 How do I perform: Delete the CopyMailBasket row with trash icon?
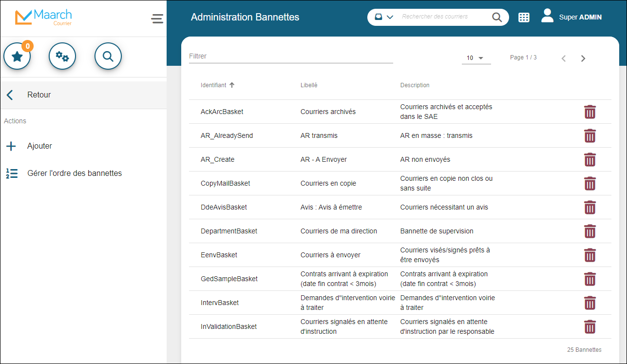tap(589, 184)
